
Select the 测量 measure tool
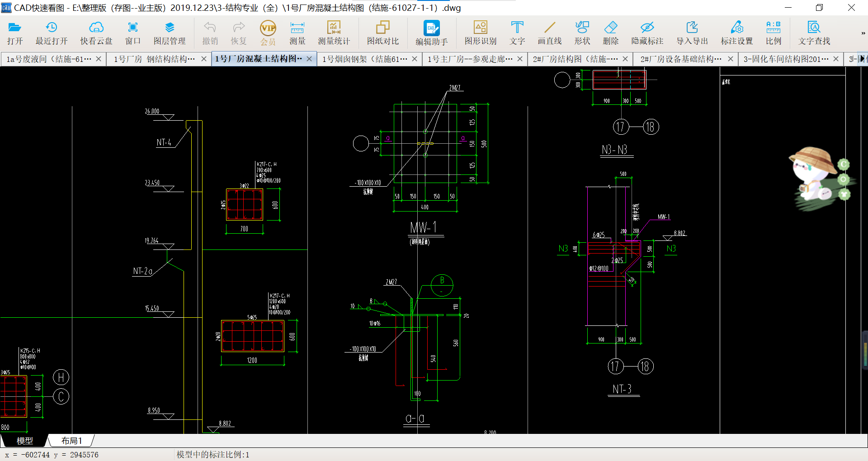pyautogui.click(x=297, y=33)
